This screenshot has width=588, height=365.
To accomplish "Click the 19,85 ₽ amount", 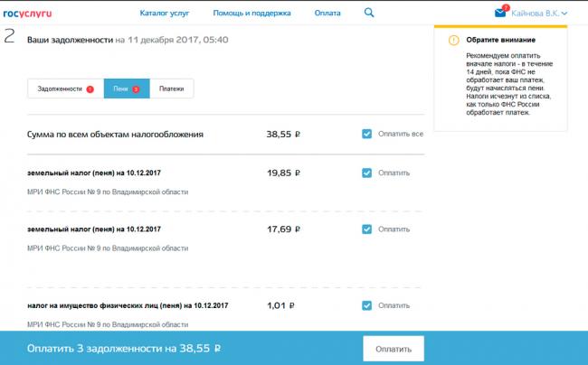I will [283, 173].
